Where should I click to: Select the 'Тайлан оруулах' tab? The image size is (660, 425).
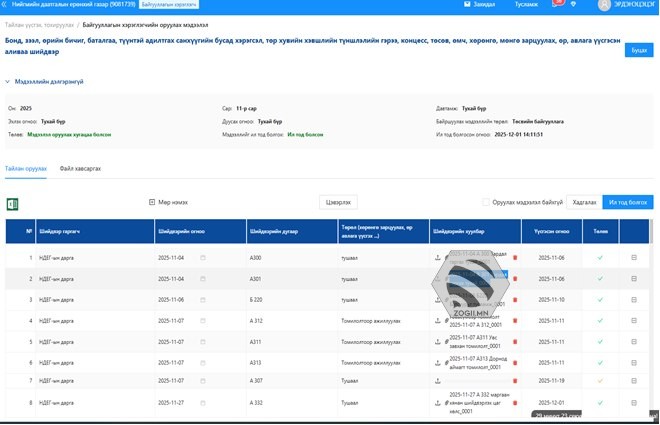click(x=26, y=169)
